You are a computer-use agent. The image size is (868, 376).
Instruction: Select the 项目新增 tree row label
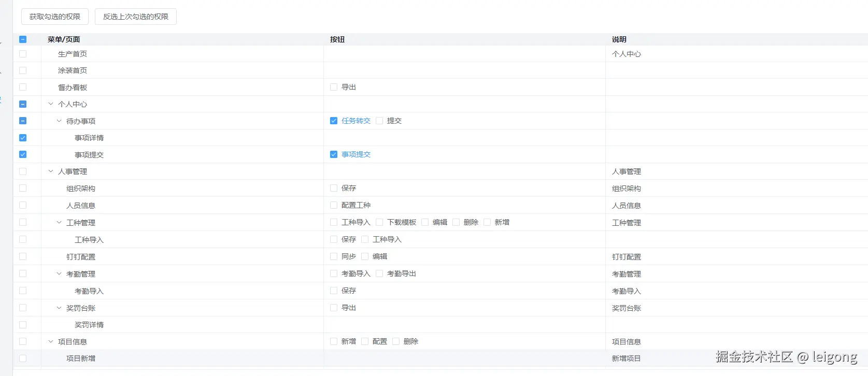81,358
